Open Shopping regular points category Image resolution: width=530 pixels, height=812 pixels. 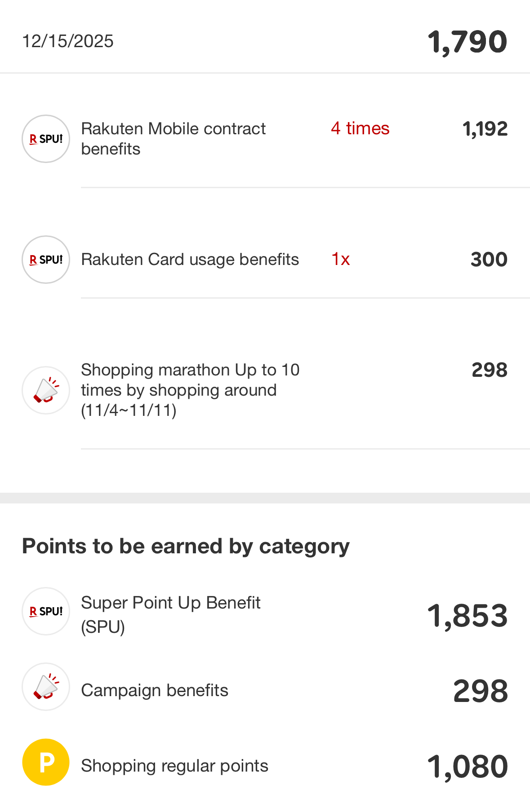pyautogui.click(x=174, y=766)
